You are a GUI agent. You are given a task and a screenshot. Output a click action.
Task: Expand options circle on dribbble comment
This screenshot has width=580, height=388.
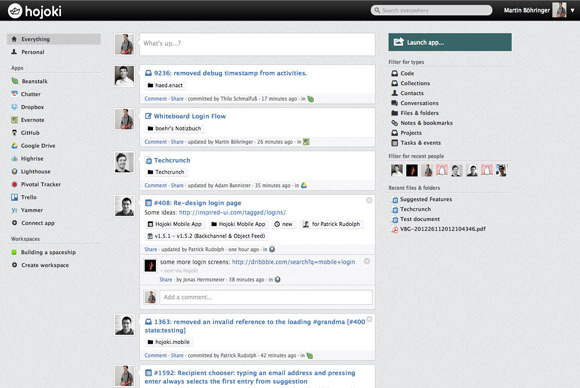point(367,261)
